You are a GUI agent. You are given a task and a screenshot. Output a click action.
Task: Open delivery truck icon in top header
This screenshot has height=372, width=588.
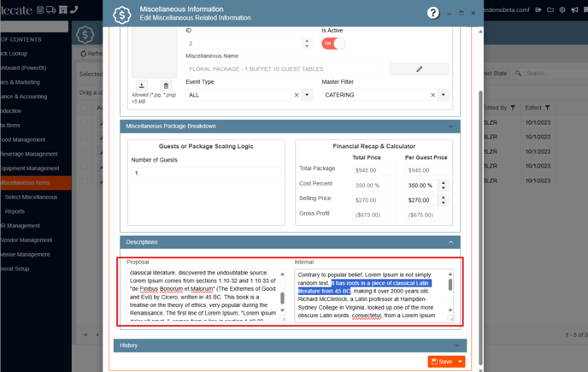point(51,9)
